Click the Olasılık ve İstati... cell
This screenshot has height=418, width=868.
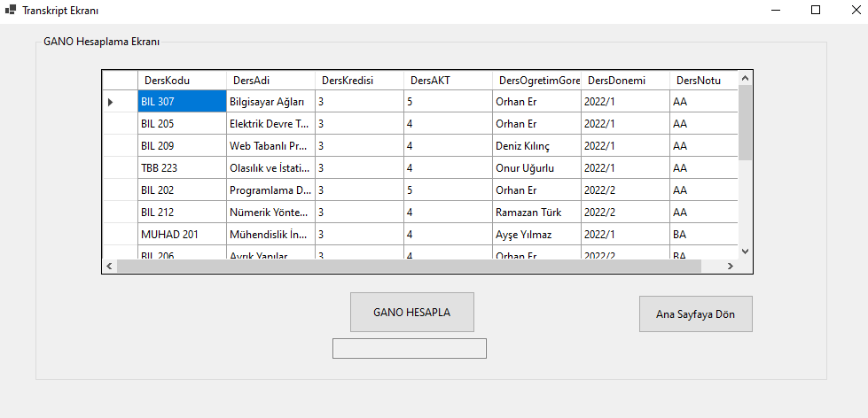[x=270, y=167]
